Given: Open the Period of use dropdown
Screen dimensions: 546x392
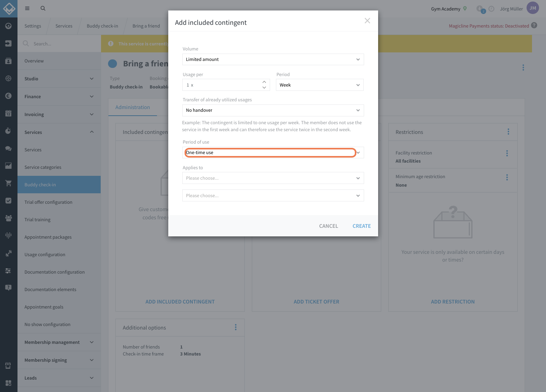Looking at the screenshot, I should [273, 153].
